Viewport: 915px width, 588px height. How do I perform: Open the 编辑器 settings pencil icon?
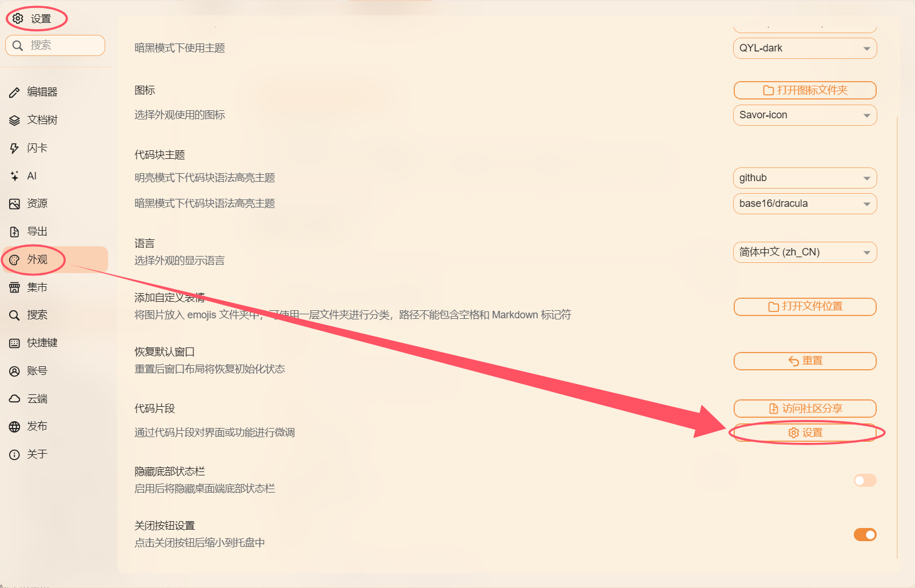tap(14, 92)
